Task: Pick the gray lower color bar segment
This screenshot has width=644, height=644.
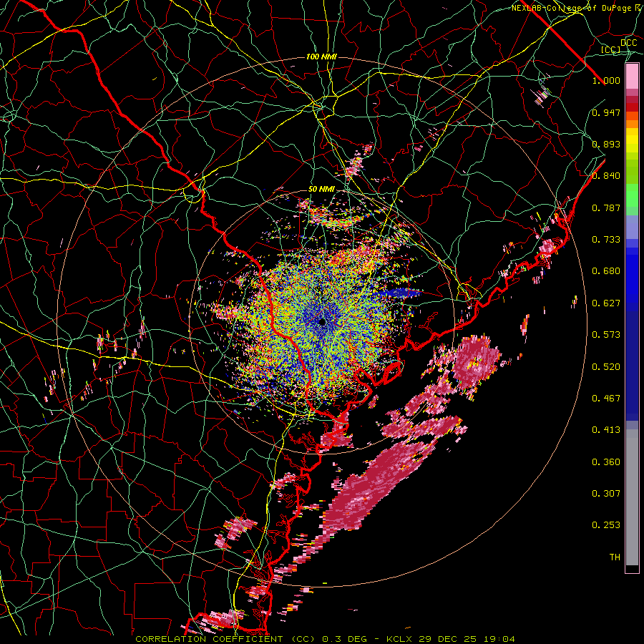Action: (632, 497)
